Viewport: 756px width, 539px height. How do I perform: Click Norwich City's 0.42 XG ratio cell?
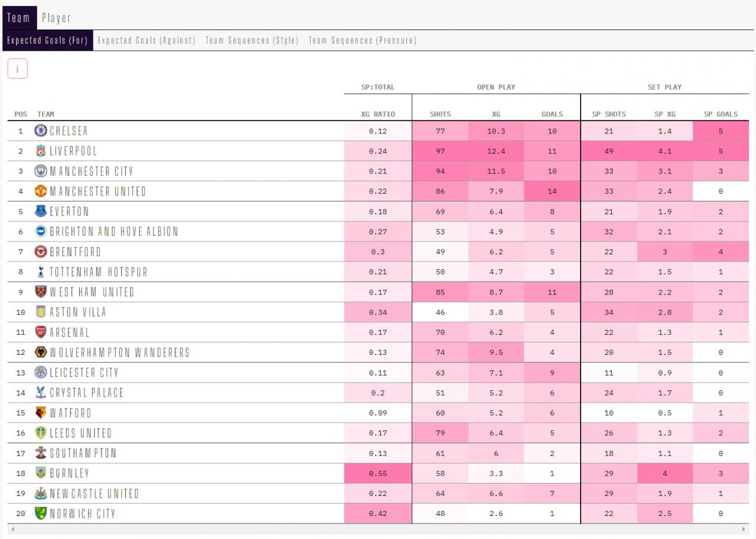[x=378, y=514]
